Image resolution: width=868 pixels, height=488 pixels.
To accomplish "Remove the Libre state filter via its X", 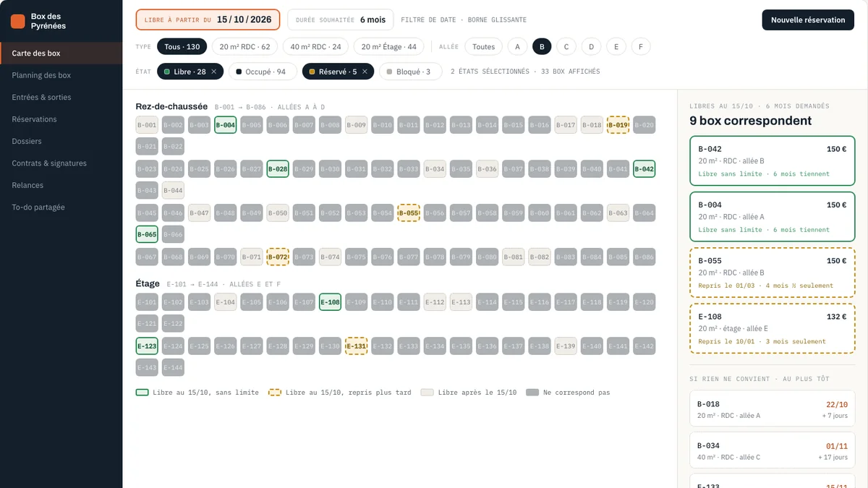I will pyautogui.click(x=214, y=72).
